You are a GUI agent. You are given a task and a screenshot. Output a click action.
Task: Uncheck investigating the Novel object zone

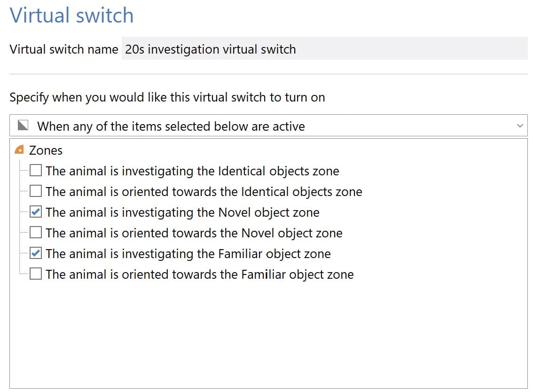coord(36,212)
